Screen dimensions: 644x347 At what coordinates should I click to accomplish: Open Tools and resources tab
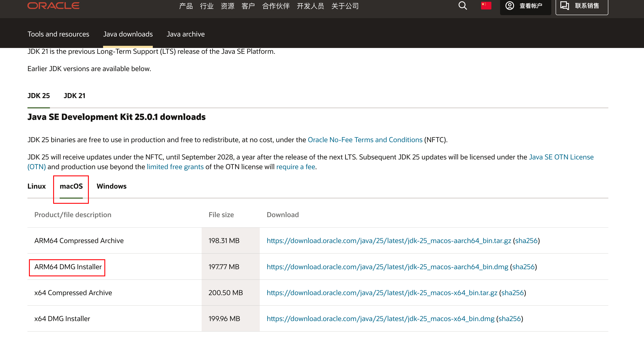tap(58, 34)
